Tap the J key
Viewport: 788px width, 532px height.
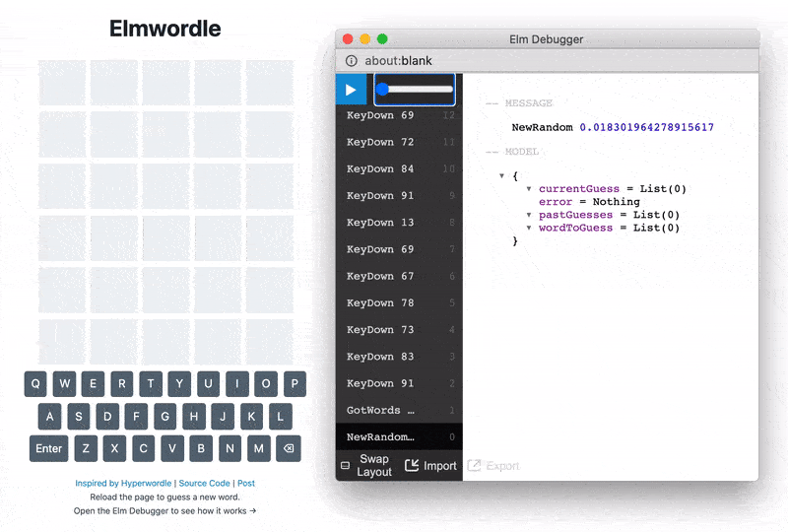223,417
